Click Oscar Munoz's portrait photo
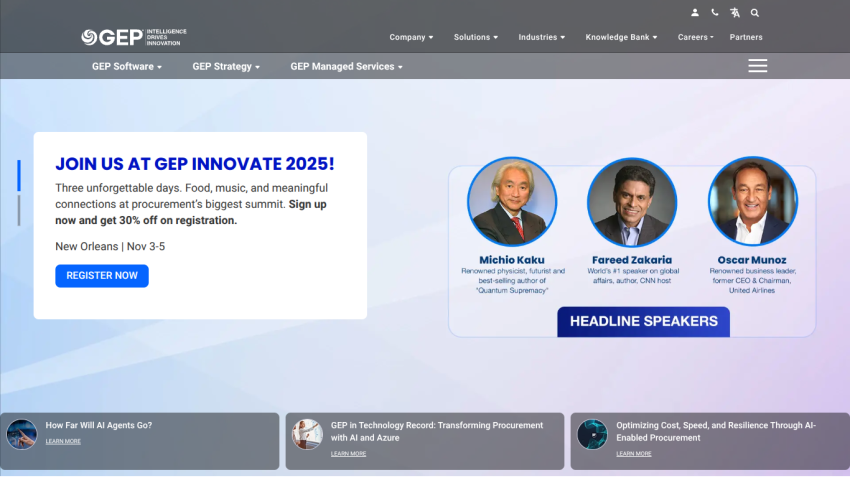850x478 pixels. pos(752,202)
